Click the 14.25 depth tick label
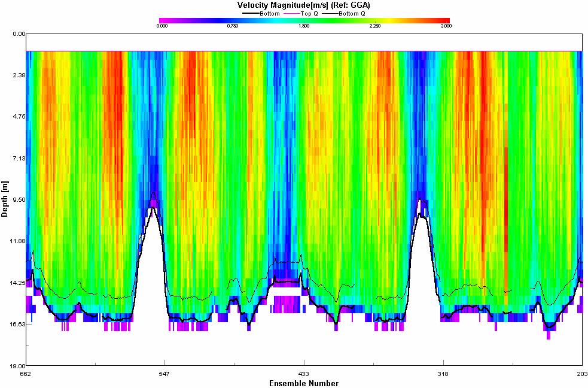This screenshot has width=588, height=388. [17, 283]
